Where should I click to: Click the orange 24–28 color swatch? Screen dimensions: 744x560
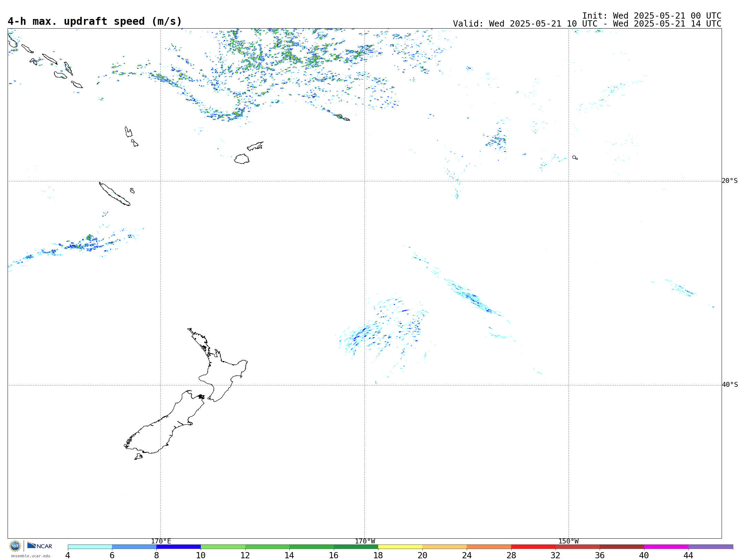489,547
